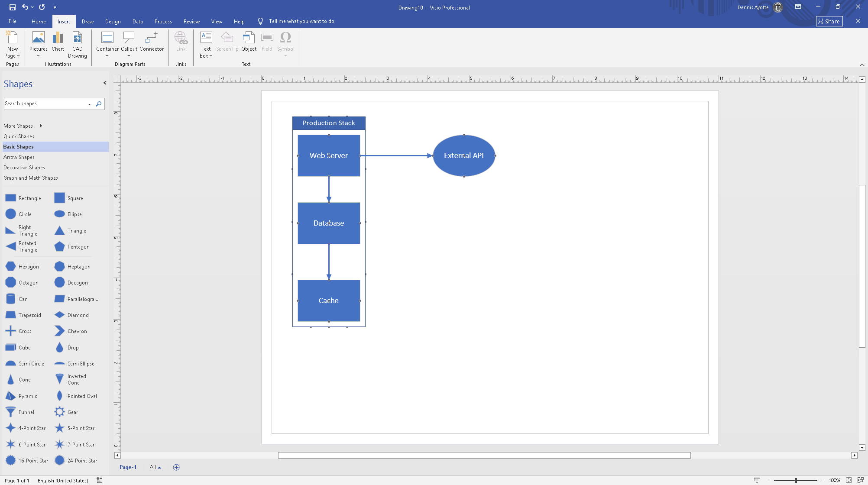Expand the Callout gallery arrow
Image resolution: width=868 pixels, height=485 pixels.
point(129,56)
